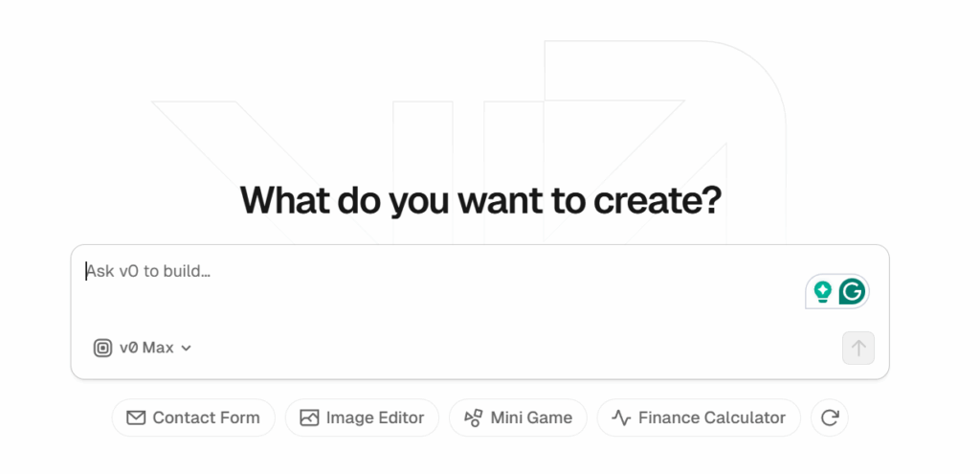Click the green lightbulb suggestion icon
This screenshot has height=474, width=980.
coord(822,291)
